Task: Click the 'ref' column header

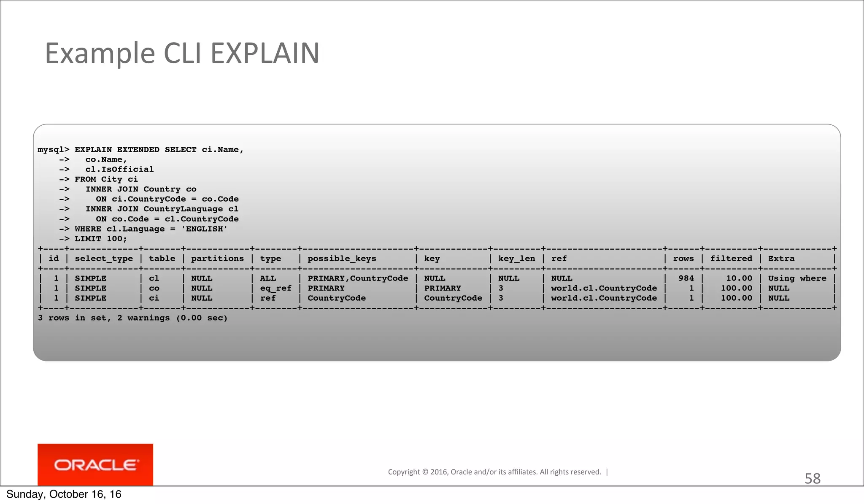Action: pyautogui.click(x=559, y=259)
